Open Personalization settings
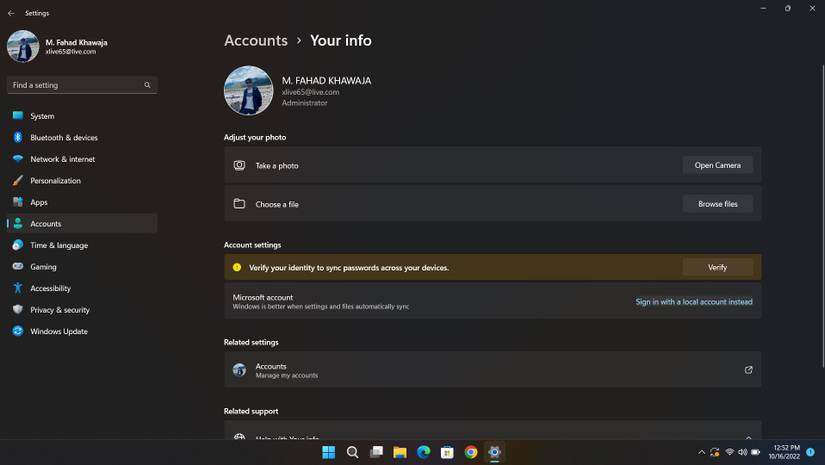This screenshot has width=825, height=465. (x=82, y=180)
